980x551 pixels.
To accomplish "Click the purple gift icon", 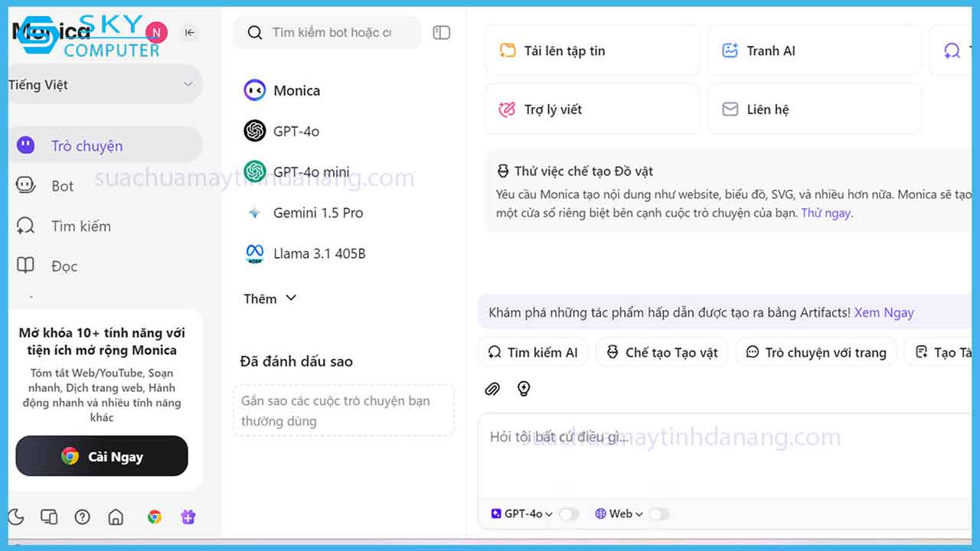I will coord(188,517).
